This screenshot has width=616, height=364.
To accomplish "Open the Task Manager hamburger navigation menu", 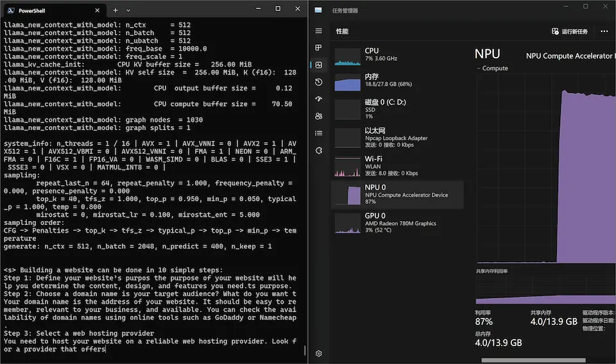I will pos(319,31).
